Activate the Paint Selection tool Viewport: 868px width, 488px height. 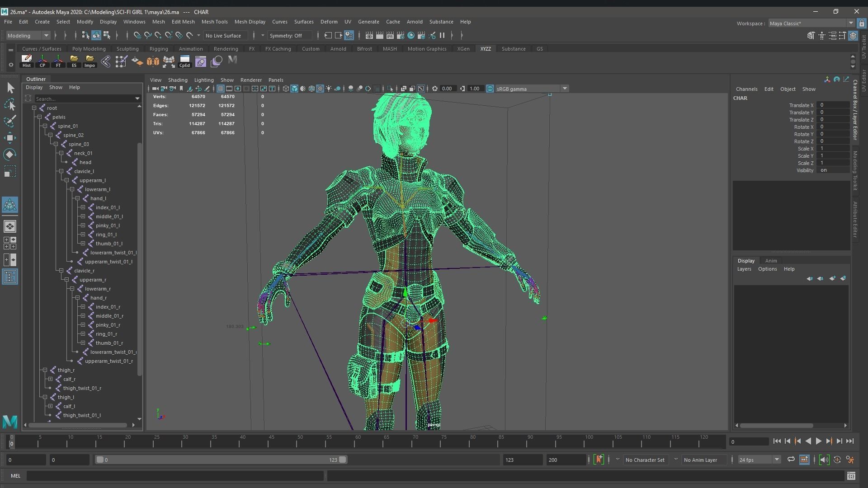click(10, 121)
